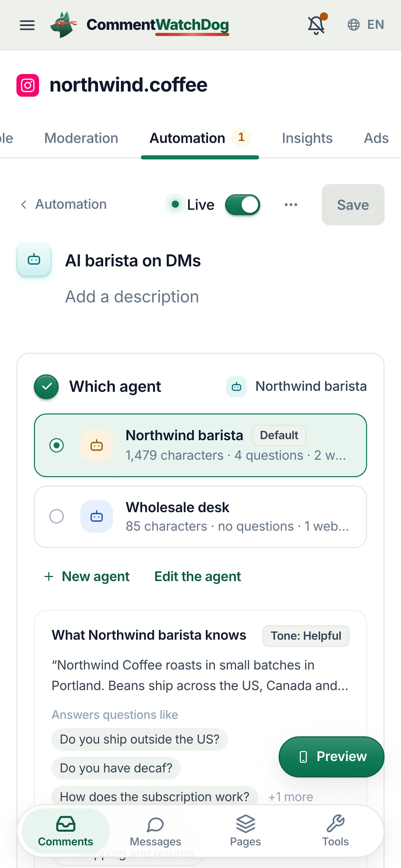Click the Wholesale desk agent description text

(237, 526)
